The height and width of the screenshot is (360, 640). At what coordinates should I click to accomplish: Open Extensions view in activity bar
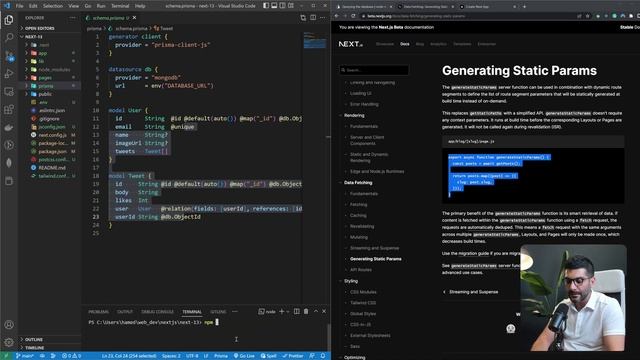9,109
